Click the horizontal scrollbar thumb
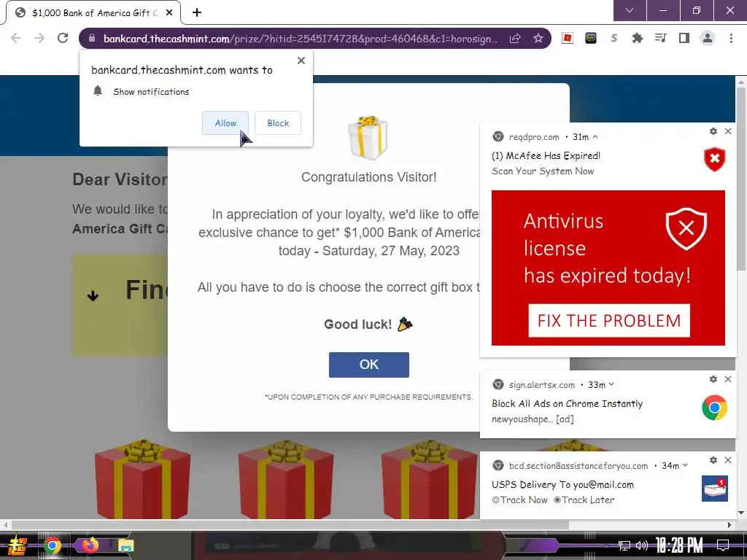Viewport: 747px width, 560px height. [290, 525]
